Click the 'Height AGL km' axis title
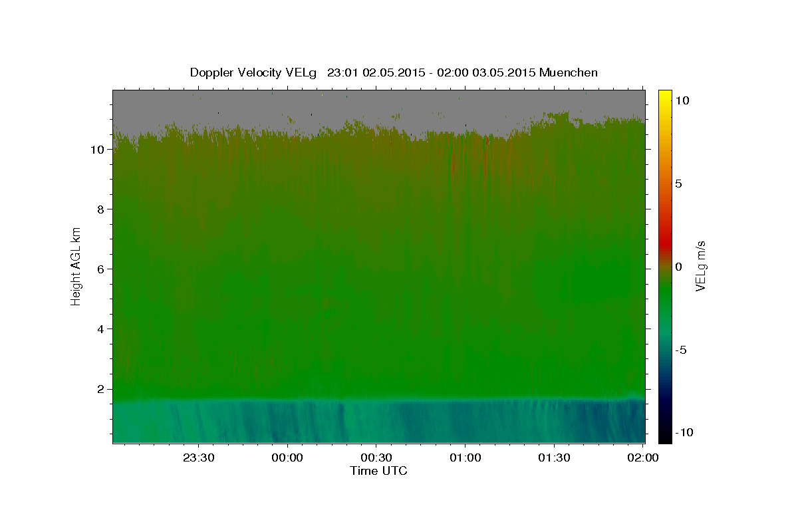The width and height of the screenshot is (798, 532). click(x=76, y=266)
